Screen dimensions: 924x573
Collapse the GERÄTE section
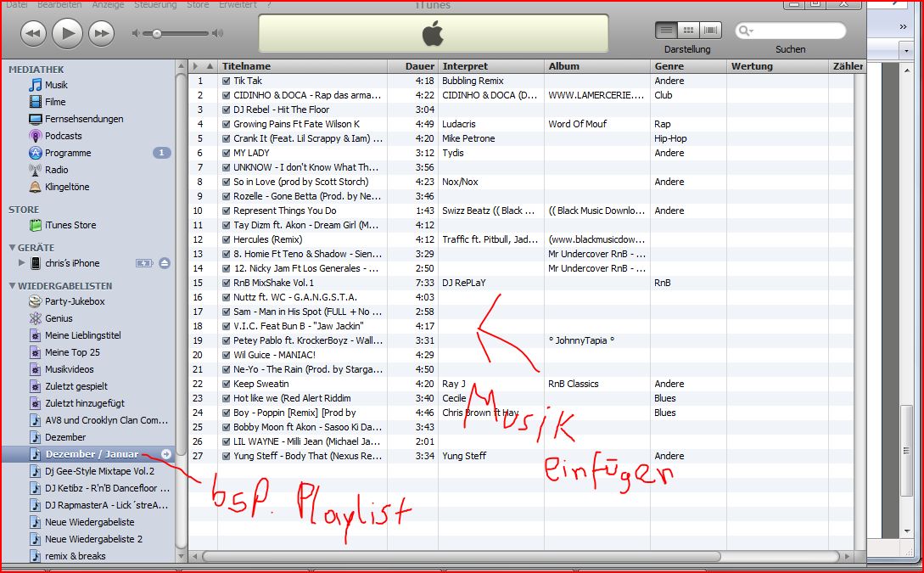tap(12, 248)
